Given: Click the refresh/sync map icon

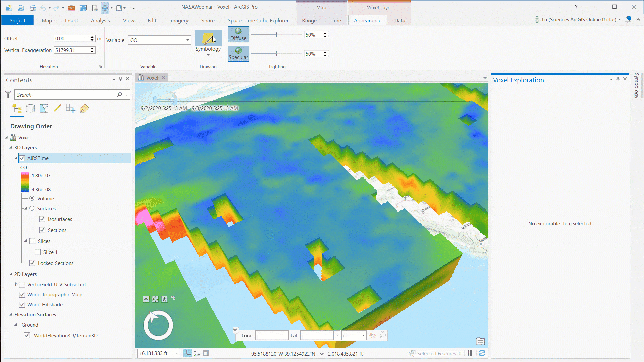Looking at the screenshot, I should point(482,353).
